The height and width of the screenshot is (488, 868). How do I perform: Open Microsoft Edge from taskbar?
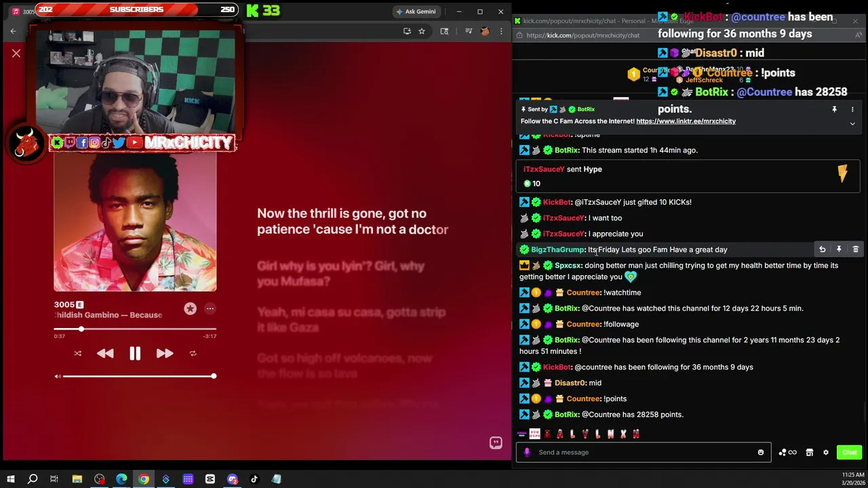coord(121,479)
